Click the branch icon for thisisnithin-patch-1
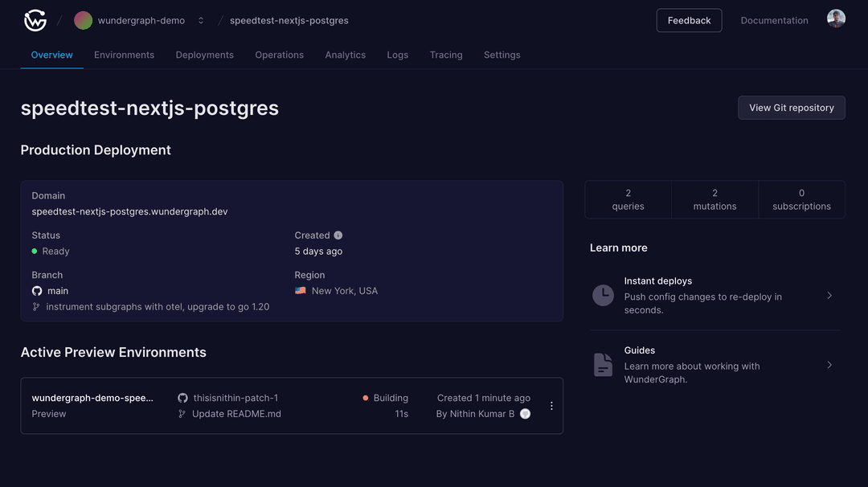The width and height of the screenshot is (868, 487). pos(182,397)
